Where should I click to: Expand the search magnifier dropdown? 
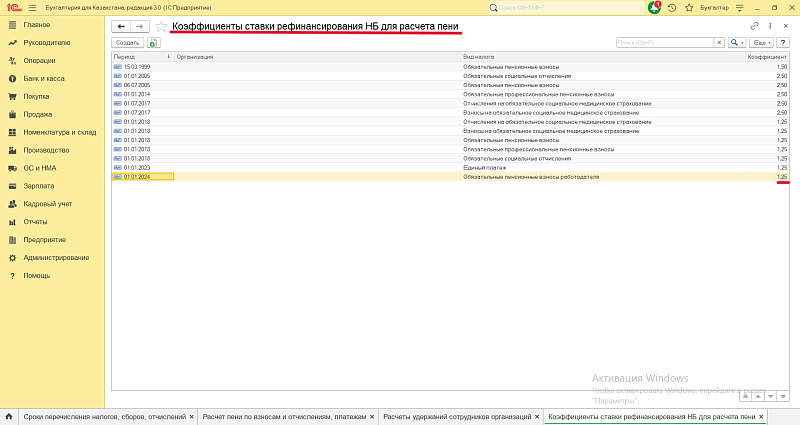click(x=737, y=43)
